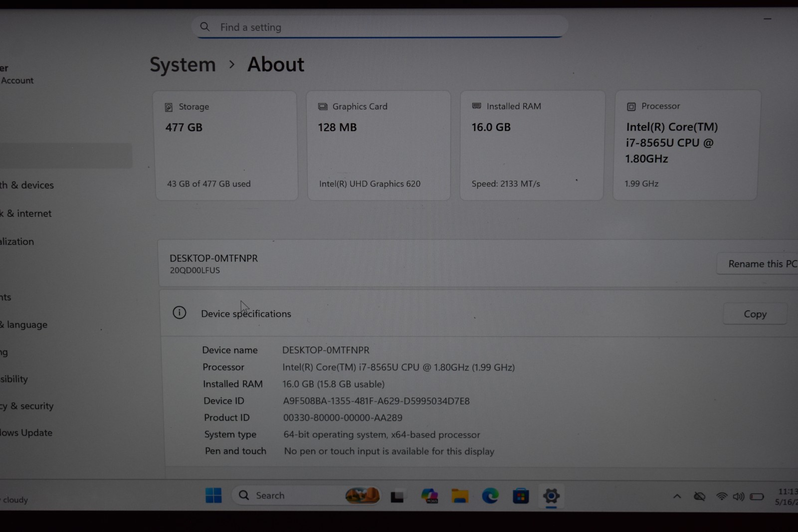This screenshot has height=532, width=798.
Task: Open Bluetooth & devices in sidebar
Action: [x=27, y=185]
